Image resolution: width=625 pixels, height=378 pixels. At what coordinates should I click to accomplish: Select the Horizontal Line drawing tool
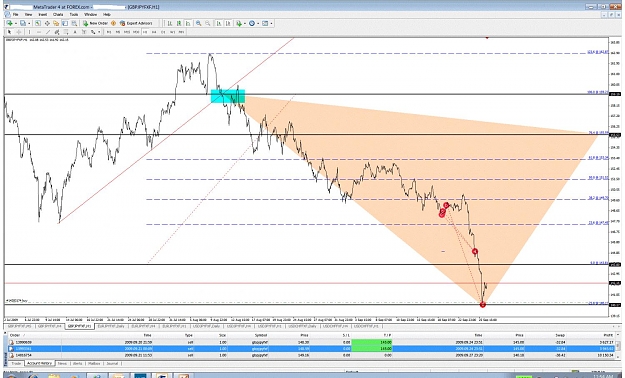(x=39, y=32)
